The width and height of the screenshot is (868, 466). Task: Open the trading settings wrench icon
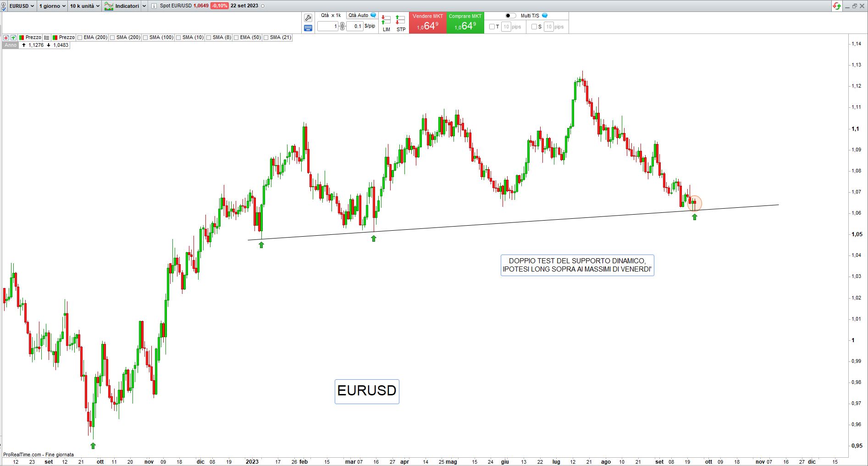[x=308, y=18]
